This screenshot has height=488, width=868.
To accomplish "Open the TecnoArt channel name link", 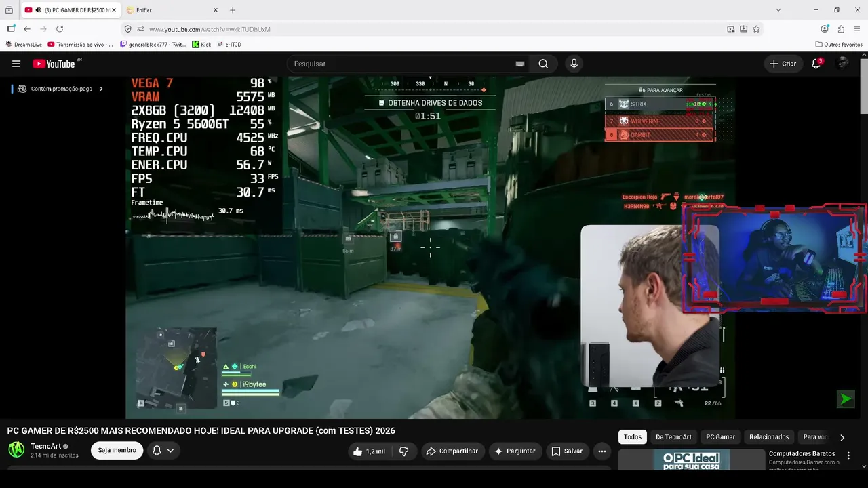I will (46, 446).
